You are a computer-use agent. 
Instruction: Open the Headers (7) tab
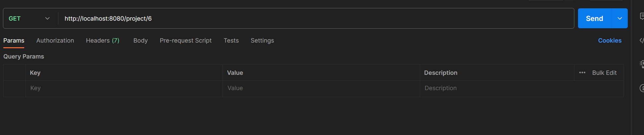[102, 41]
